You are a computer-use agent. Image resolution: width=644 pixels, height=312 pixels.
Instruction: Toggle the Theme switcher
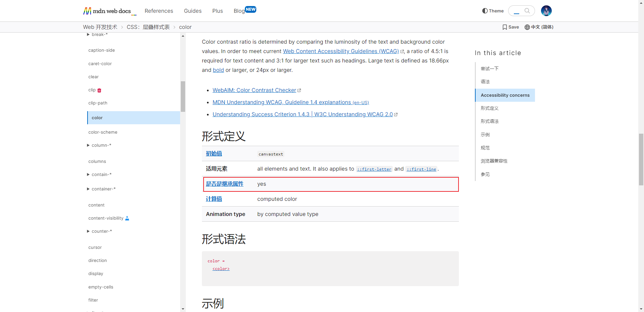coord(493,11)
